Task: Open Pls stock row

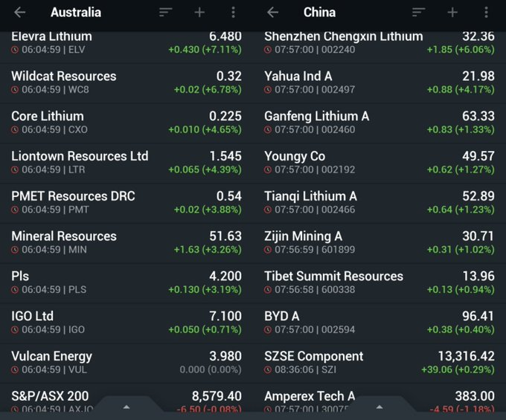Action: [126, 282]
